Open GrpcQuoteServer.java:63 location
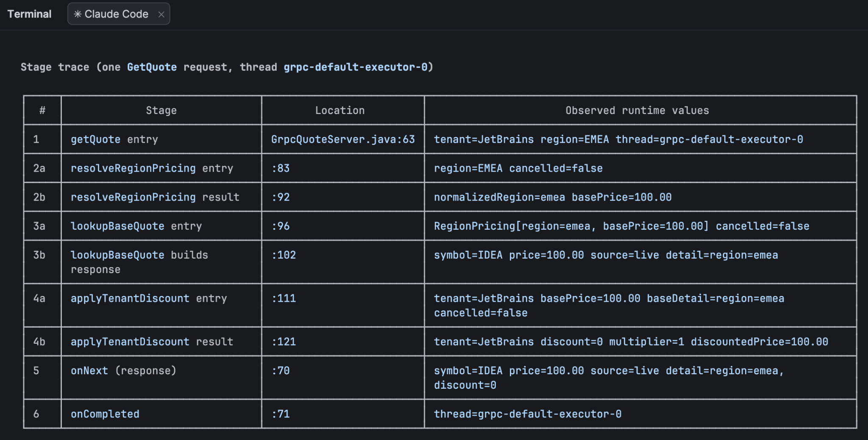This screenshot has width=868, height=440. click(343, 139)
